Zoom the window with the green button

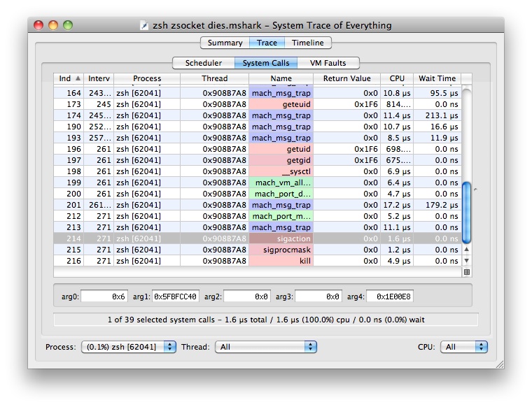(x=68, y=25)
